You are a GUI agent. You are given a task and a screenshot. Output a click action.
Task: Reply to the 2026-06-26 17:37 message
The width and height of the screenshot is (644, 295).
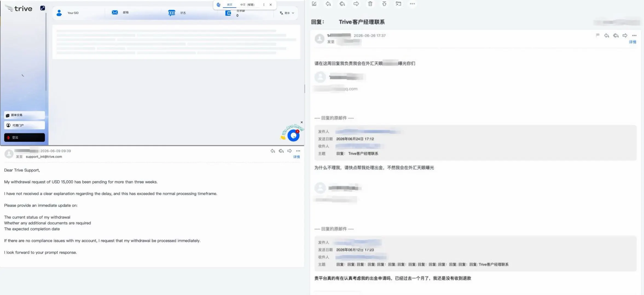pos(607,36)
